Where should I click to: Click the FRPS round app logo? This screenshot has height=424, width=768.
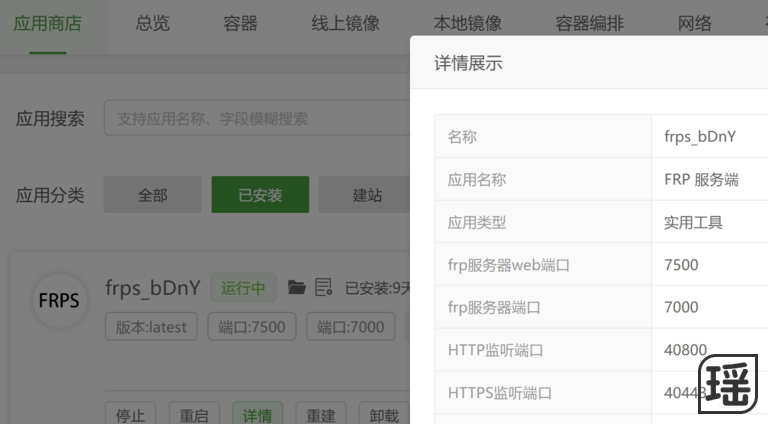pyautogui.click(x=59, y=300)
